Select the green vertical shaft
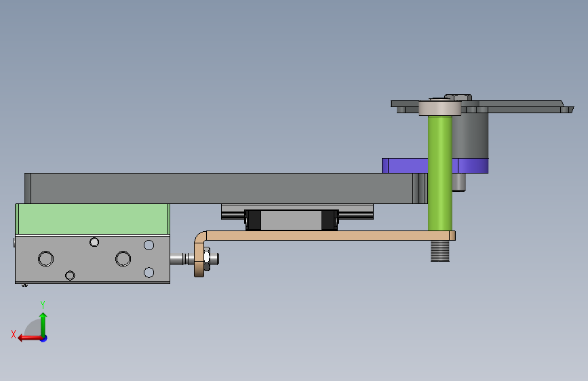The width and height of the screenshot is (588, 381). [440, 173]
